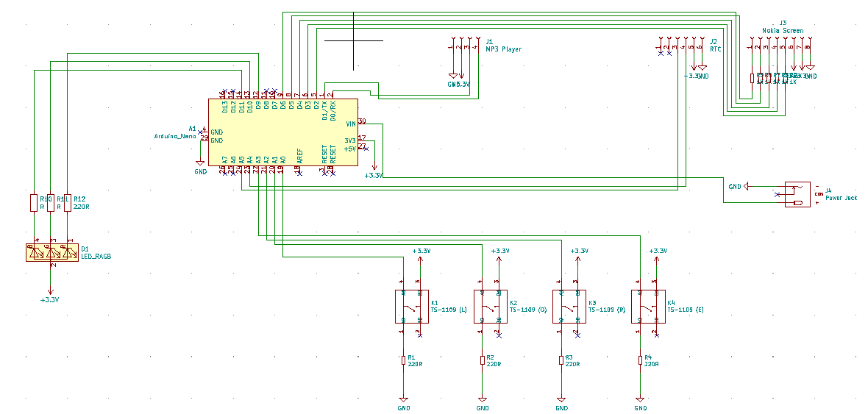Select the Nokia Screen connector label

pyautogui.click(x=783, y=31)
